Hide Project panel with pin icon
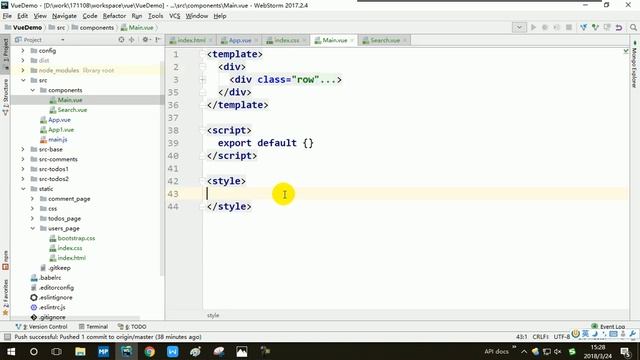Image resolution: width=640 pixels, height=360 pixels. (x=158, y=40)
